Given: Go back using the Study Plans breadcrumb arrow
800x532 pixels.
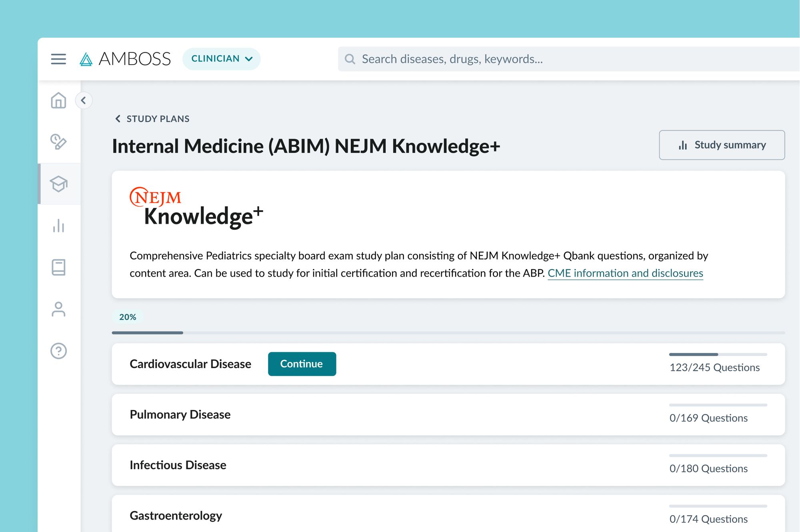Looking at the screenshot, I should point(118,119).
